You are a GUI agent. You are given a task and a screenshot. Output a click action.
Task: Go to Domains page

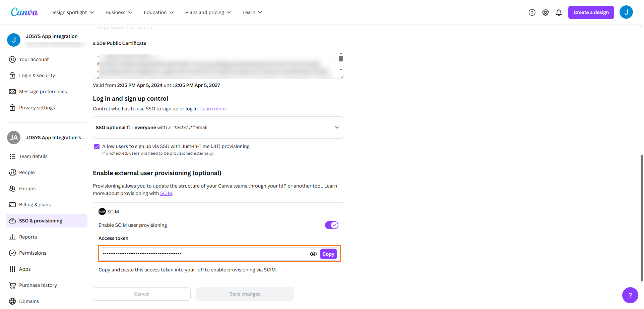(47, 301)
